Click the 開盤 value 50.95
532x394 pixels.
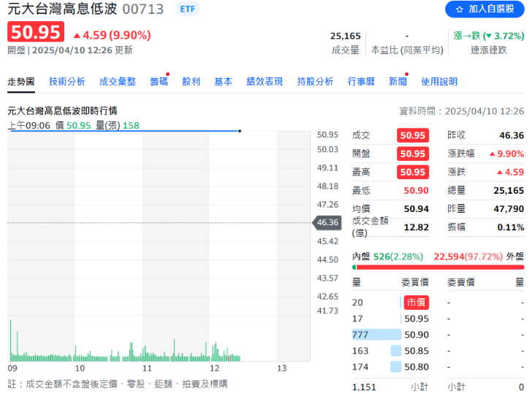(x=413, y=154)
